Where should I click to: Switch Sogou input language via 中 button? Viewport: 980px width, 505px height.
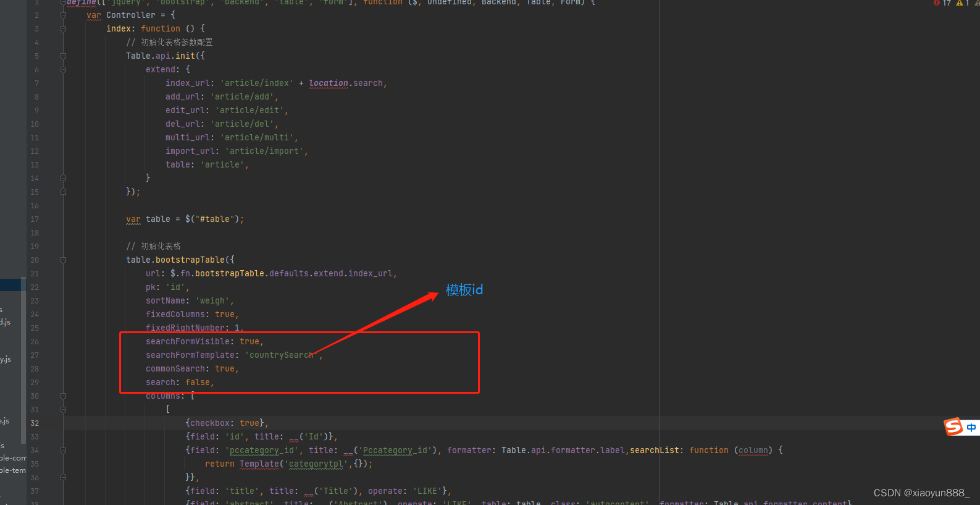pos(971,428)
